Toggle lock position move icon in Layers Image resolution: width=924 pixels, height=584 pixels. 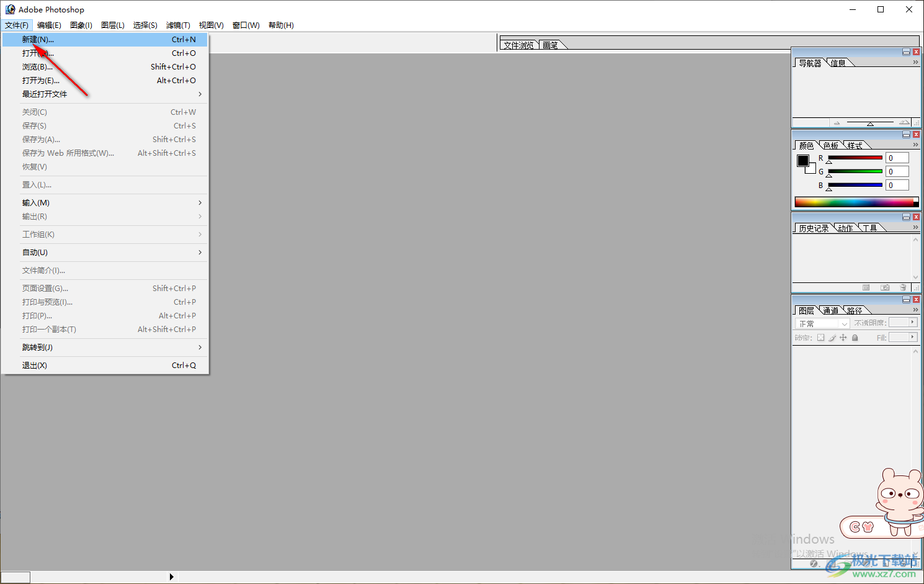(x=843, y=338)
